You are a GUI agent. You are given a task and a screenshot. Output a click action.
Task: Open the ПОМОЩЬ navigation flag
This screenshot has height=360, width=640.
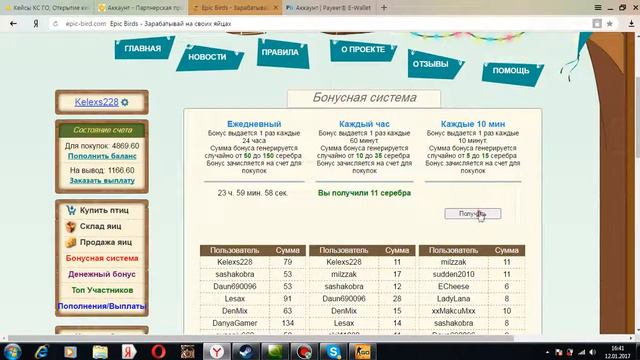click(x=511, y=71)
